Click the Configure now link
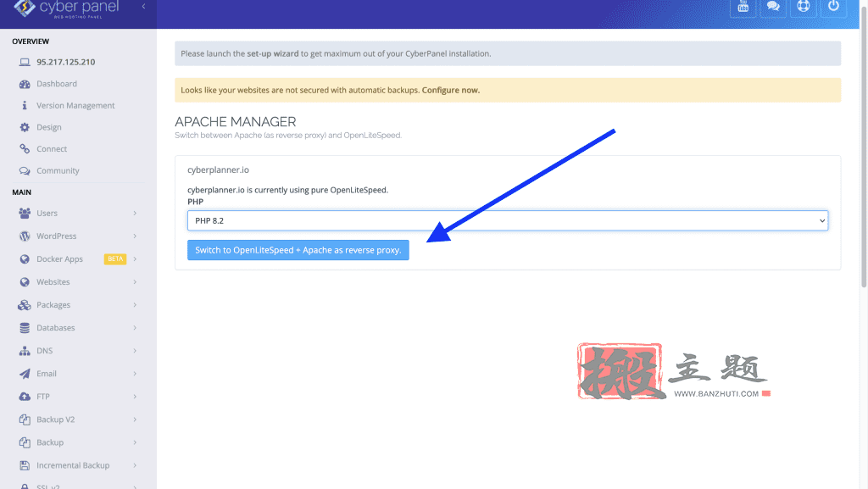This screenshot has height=489, width=868. pos(451,90)
